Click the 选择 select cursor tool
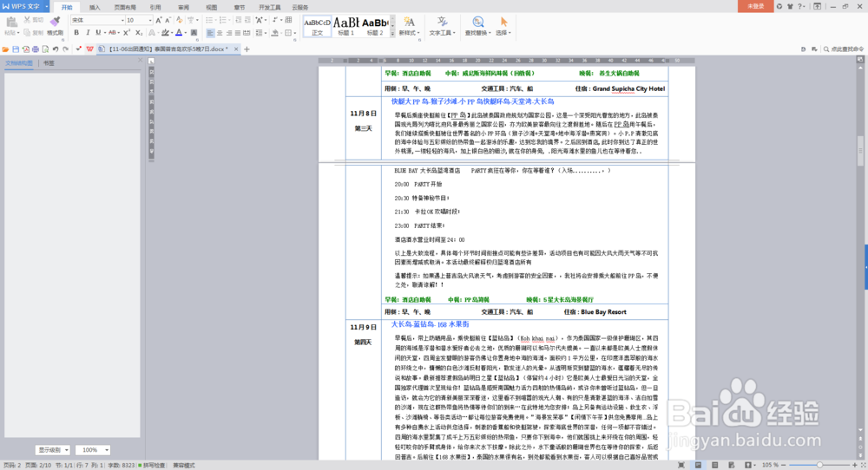 point(503,26)
